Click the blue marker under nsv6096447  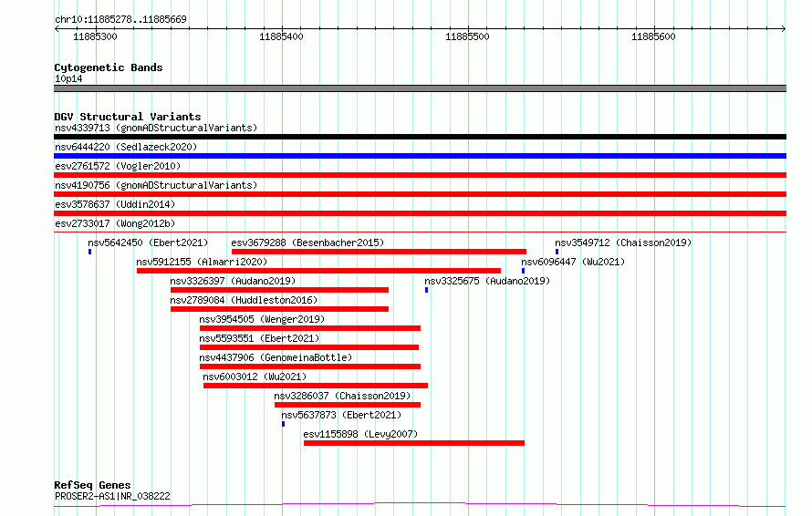[x=523, y=271]
